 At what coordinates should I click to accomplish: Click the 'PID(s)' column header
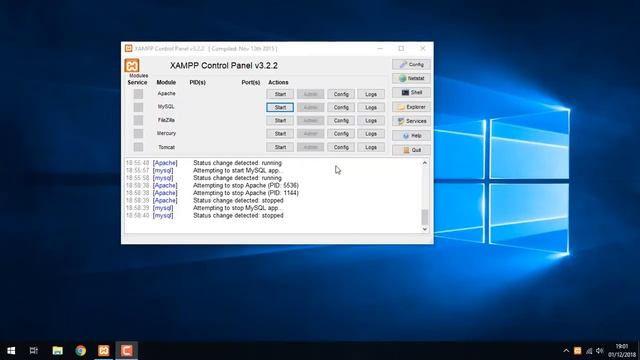point(198,82)
